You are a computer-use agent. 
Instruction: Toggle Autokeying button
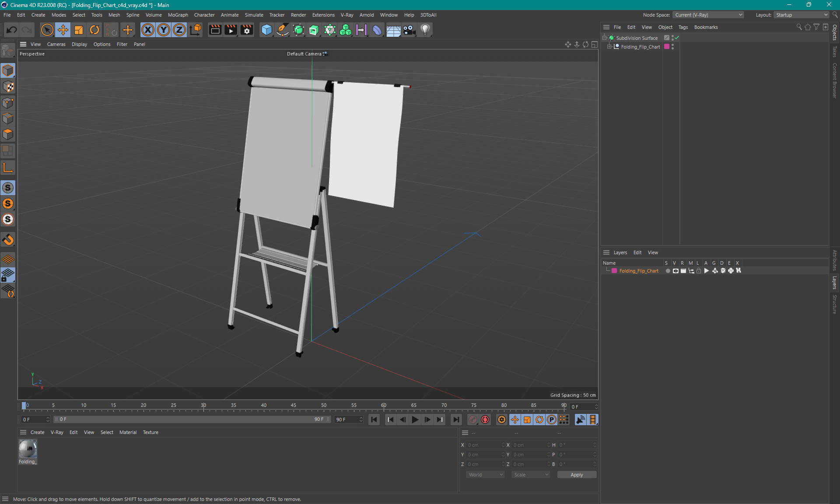(485, 420)
